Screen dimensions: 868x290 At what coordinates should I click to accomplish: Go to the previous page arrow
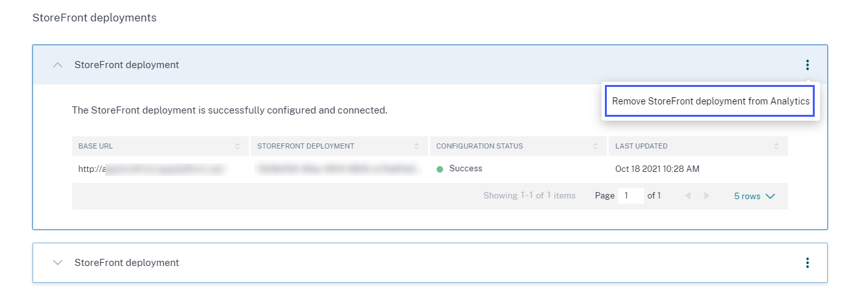[x=687, y=196]
